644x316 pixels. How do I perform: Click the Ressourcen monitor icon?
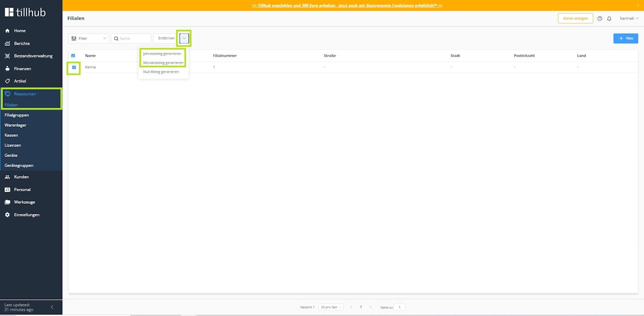[8, 94]
